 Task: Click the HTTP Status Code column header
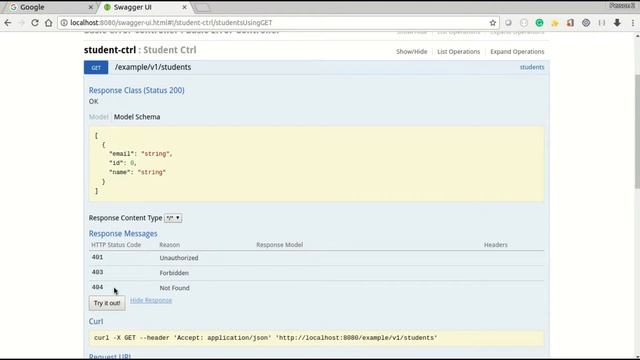click(116, 245)
